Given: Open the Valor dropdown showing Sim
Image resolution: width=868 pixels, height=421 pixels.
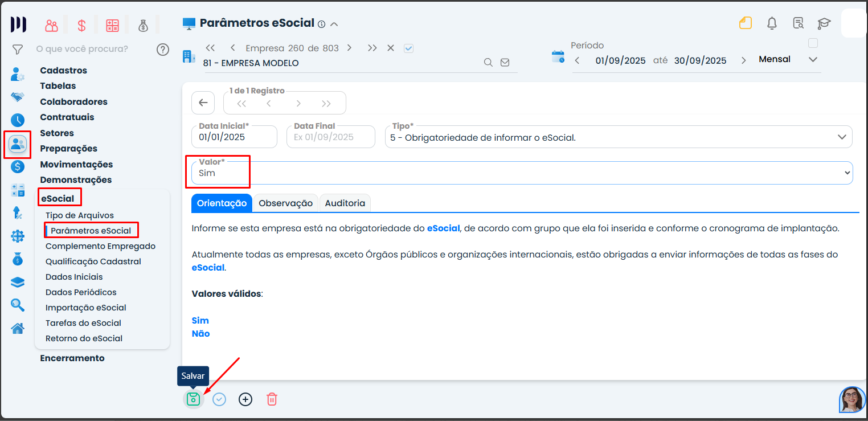Looking at the screenshot, I should pos(522,173).
